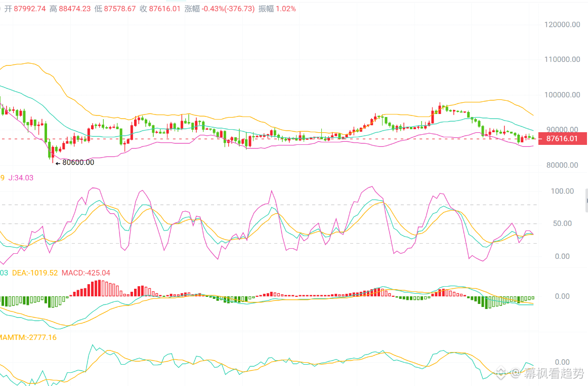Click the 50.00 KDJ axis label
The image size is (588, 386).
click(562, 224)
